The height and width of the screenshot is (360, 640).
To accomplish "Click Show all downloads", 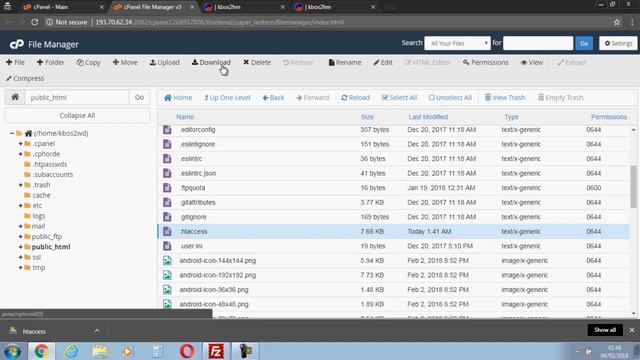I will click(605, 330).
